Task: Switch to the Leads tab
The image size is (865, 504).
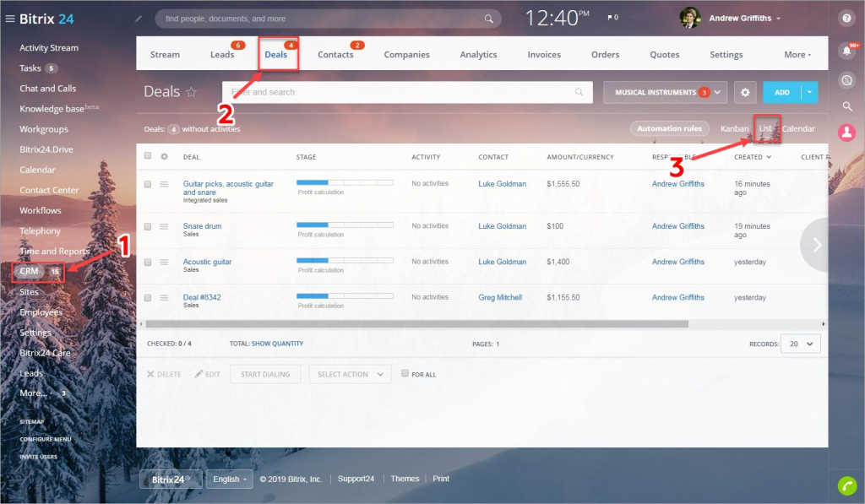Action: click(x=222, y=55)
